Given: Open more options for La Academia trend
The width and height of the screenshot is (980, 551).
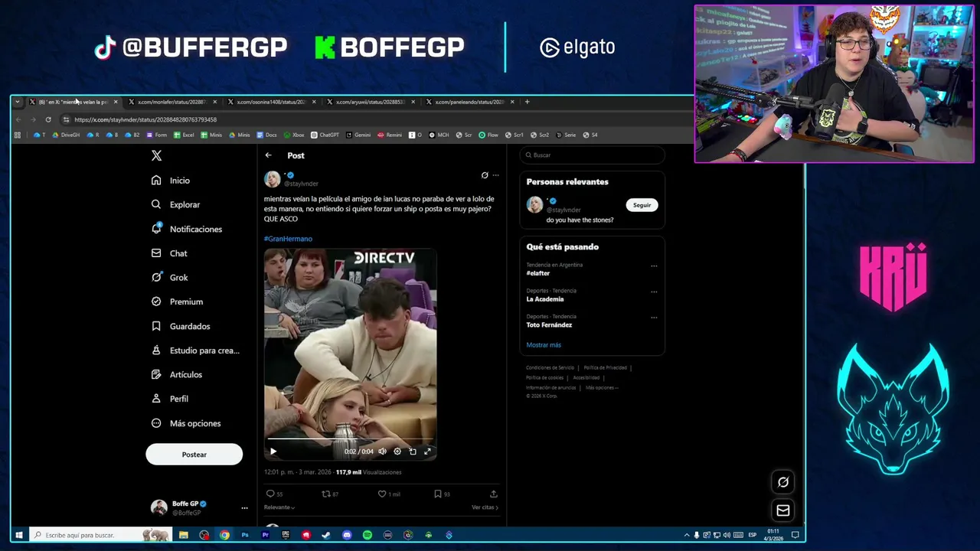Looking at the screenshot, I should [x=654, y=292].
